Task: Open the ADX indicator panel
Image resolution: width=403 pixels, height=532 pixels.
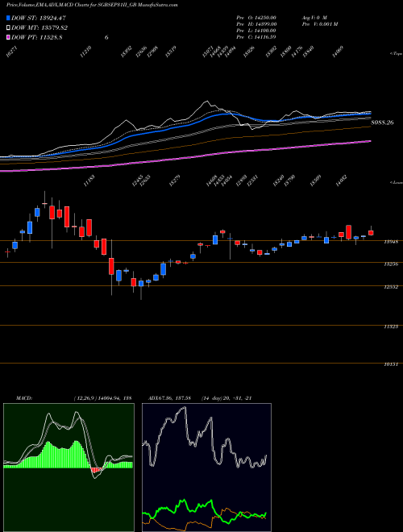Action: pyautogui.click(x=206, y=468)
